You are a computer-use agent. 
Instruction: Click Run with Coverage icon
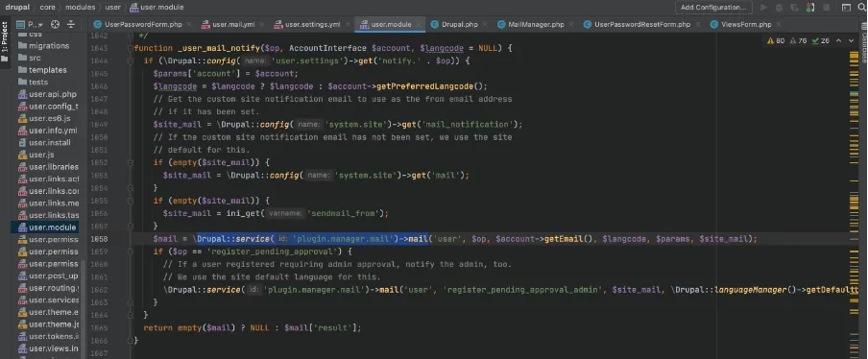pyautogui.click(x=795, y=8)
